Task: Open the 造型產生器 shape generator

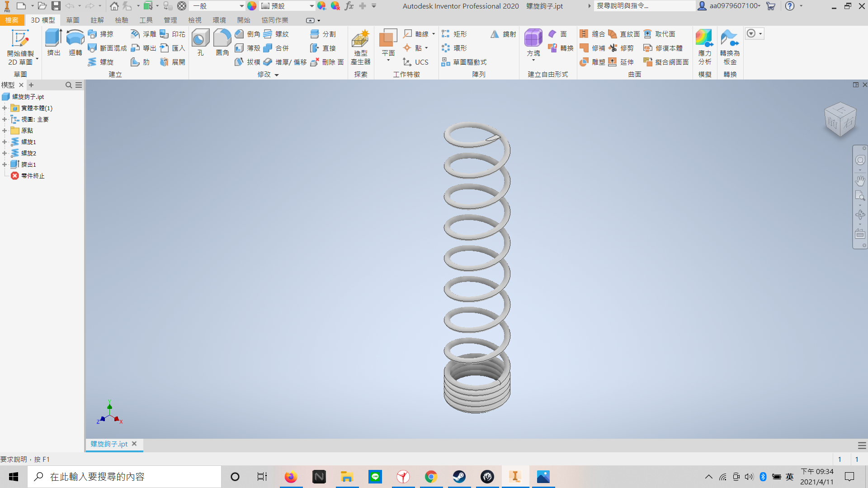Action: tap(360, 47)
